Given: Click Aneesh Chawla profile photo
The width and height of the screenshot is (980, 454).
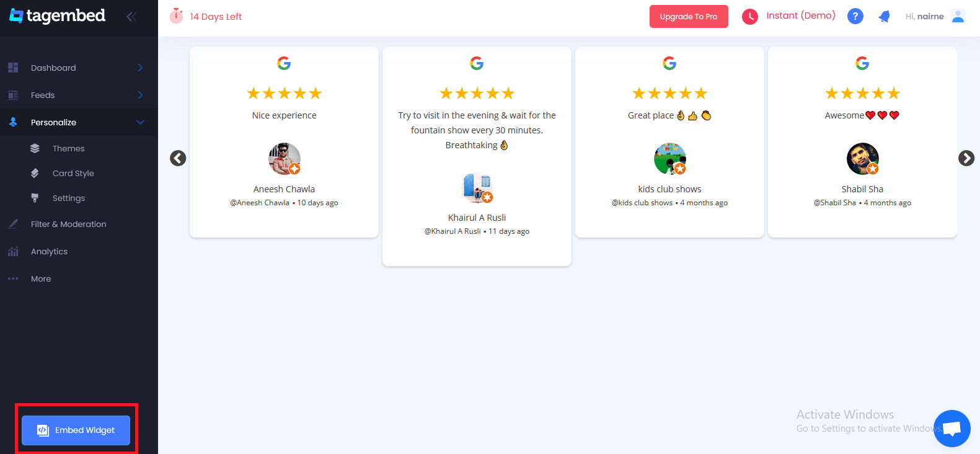Looking at the screenshot, I should 285,159.
